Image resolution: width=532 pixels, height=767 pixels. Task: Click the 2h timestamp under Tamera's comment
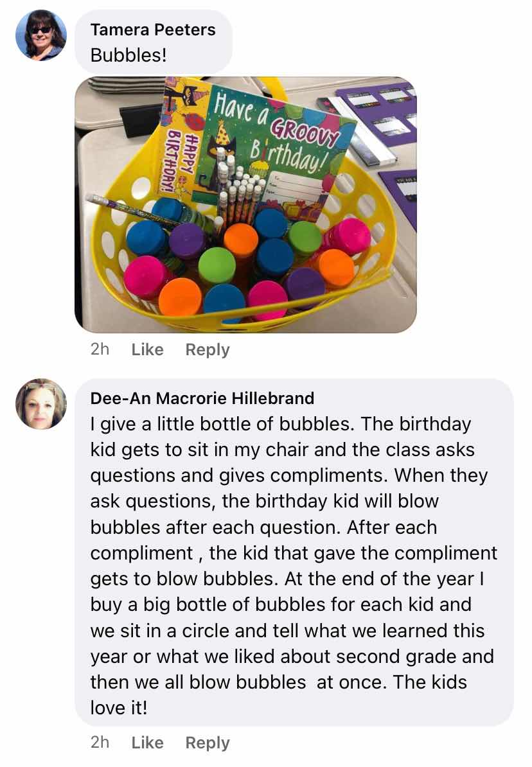[100, 349]
